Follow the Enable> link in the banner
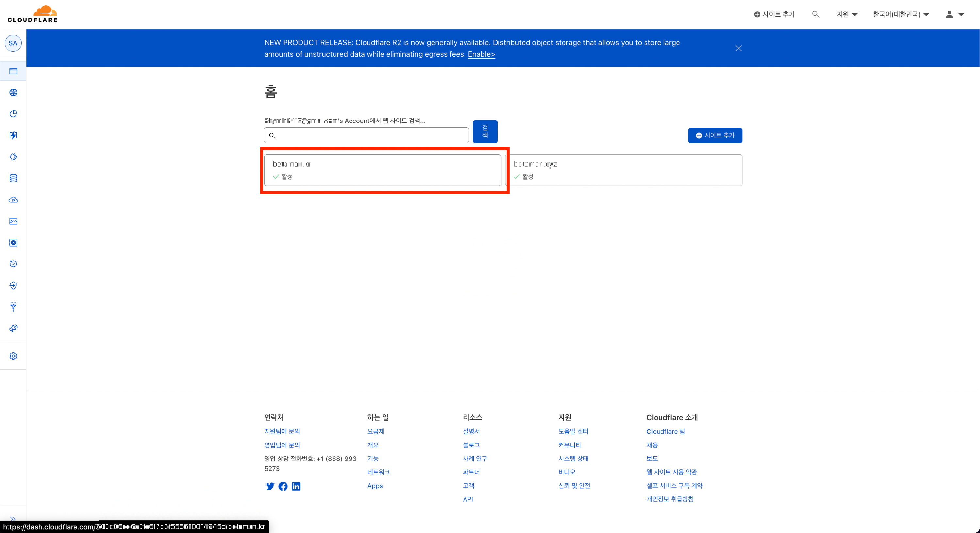The width and height of the screenshot is (980, 533). [x=481, y=54]
